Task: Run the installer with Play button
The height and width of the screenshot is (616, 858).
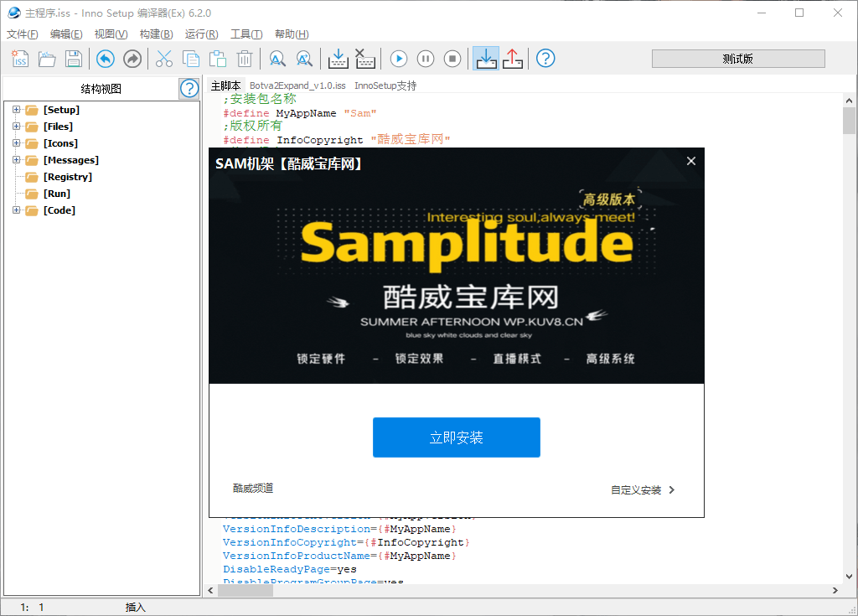Action: (399, 59)
